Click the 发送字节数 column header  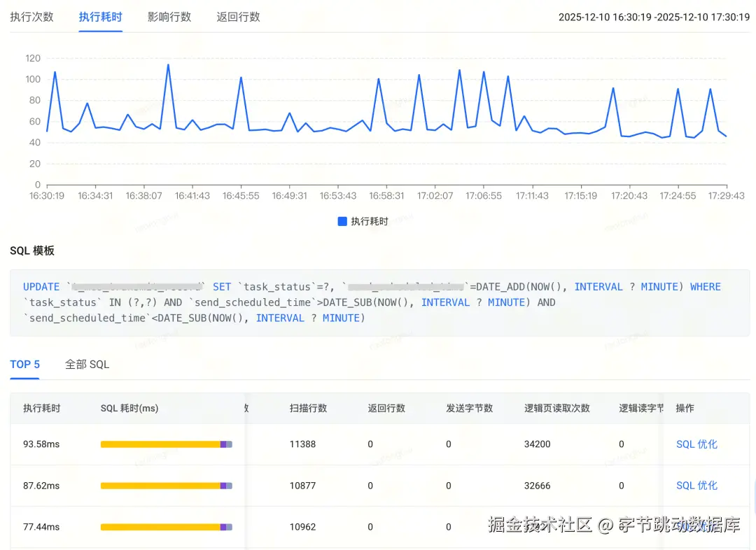pyautogui.click(x=469, y=408)
